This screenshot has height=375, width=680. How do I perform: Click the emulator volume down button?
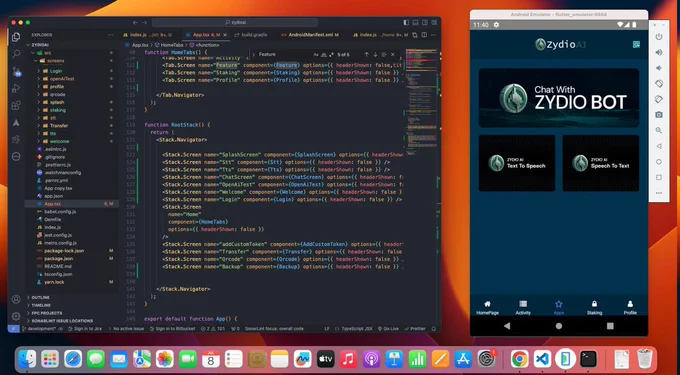coord(659,68)
